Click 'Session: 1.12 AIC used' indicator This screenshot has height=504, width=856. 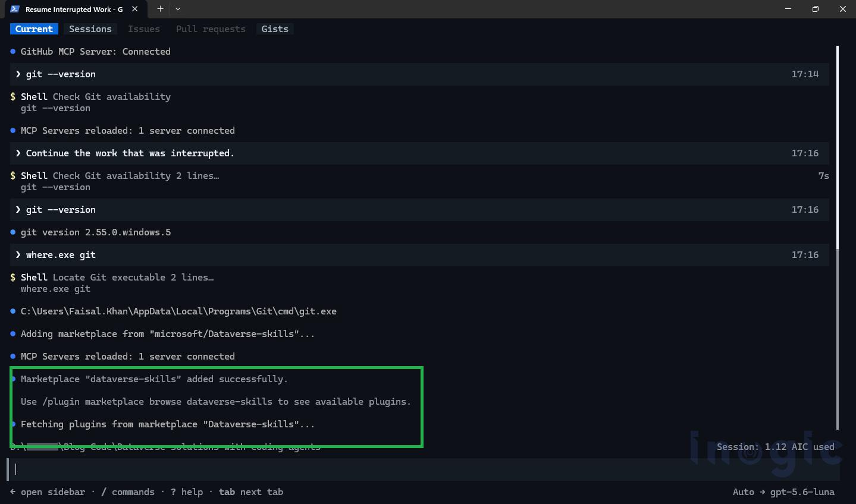click(x=775, y=446)
